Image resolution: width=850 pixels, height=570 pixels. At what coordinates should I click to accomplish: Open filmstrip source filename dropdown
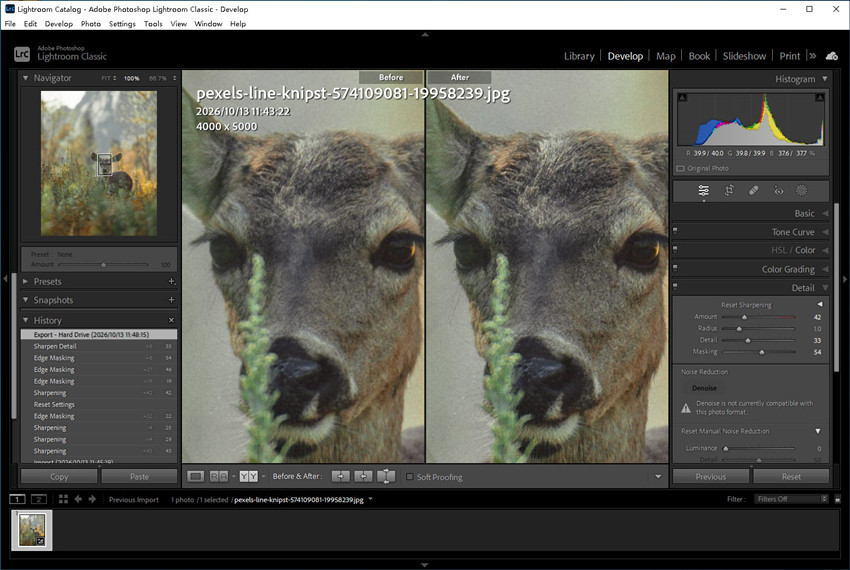(x=371, y=499)
